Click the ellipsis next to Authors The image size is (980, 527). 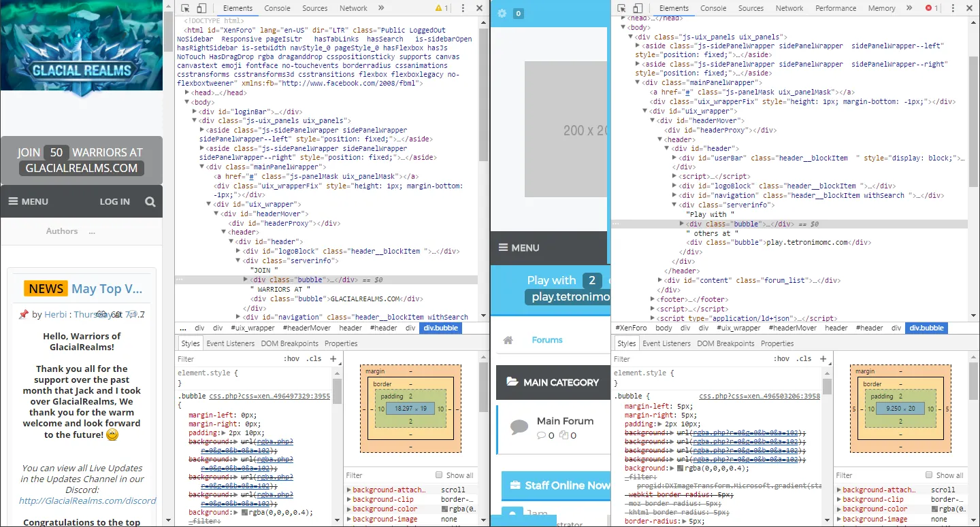tap(92, 231)
